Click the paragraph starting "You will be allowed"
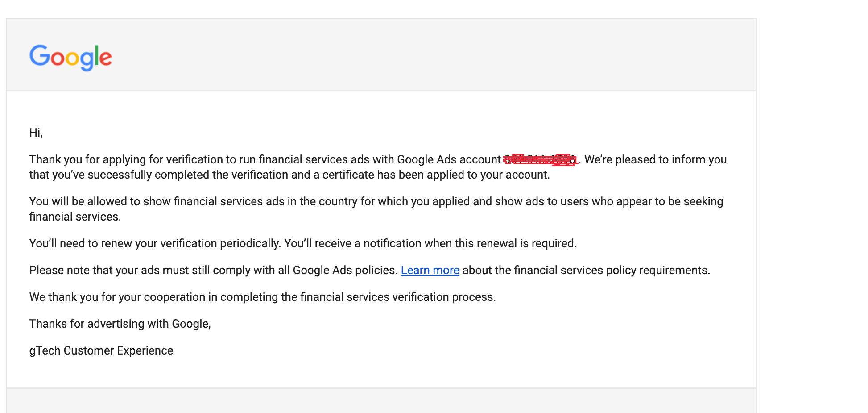Screen dimensions: 868x413 coord(376,209)
